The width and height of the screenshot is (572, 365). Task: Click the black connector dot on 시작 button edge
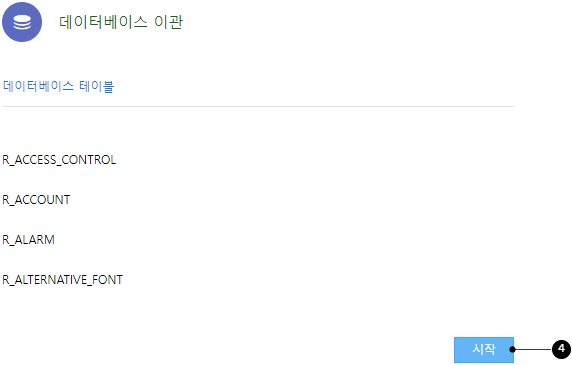(x=512, y=349)
